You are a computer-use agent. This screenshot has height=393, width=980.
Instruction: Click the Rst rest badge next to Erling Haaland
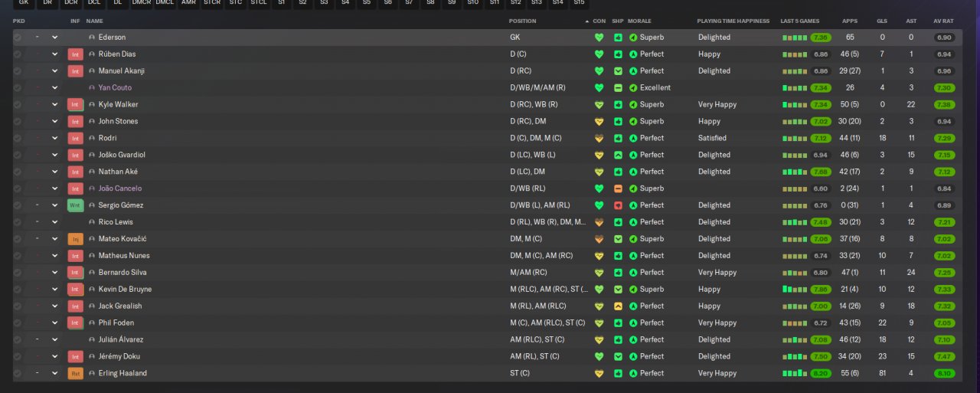click(x=75, y=373)
